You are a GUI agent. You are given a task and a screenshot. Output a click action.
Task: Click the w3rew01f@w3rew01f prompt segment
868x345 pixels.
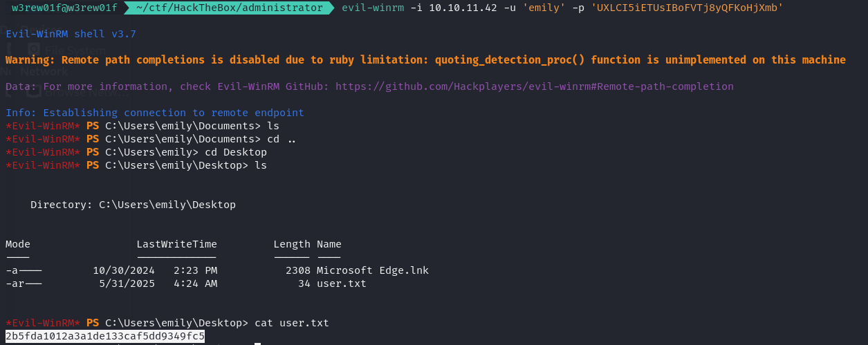(x=64, y=8)
